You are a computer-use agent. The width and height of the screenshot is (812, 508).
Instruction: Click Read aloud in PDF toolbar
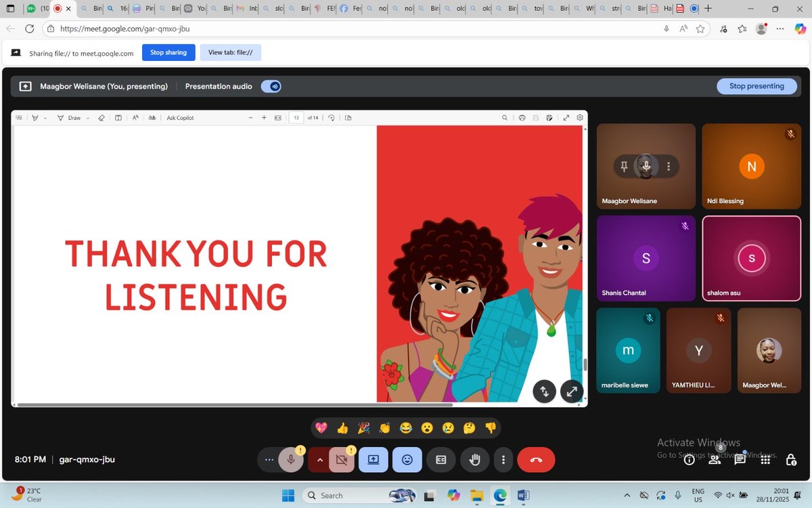(x=135, y=118)
